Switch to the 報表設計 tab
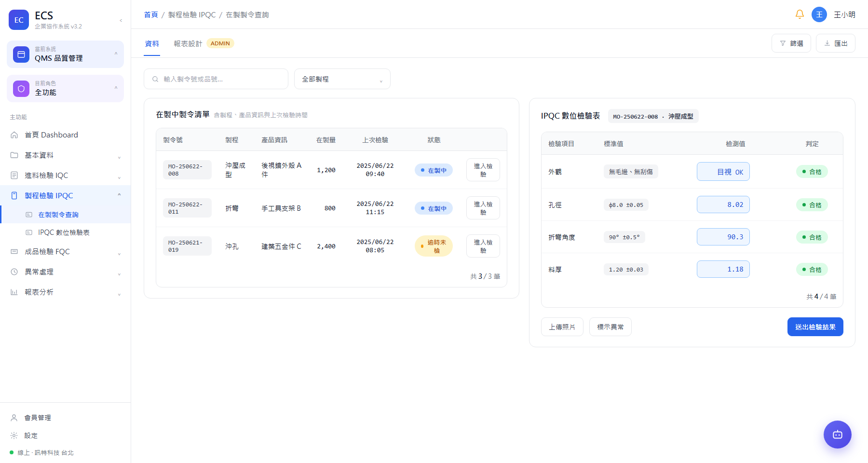868x463 pixels. pos(188,43)
